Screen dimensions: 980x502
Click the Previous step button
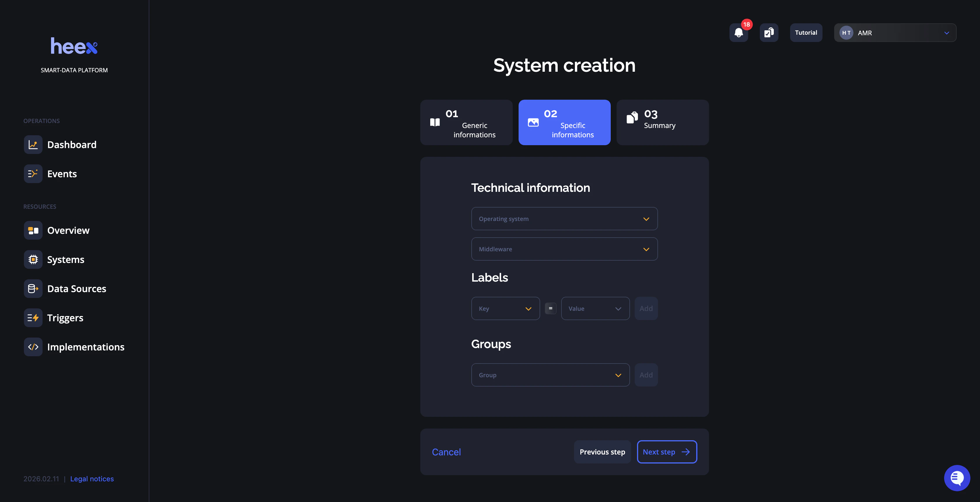coord(602,452)
